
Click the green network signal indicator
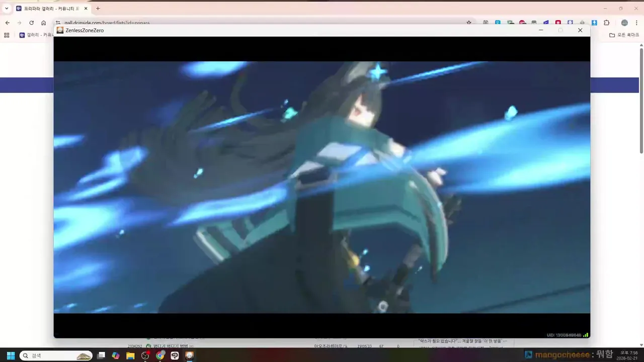586,335
